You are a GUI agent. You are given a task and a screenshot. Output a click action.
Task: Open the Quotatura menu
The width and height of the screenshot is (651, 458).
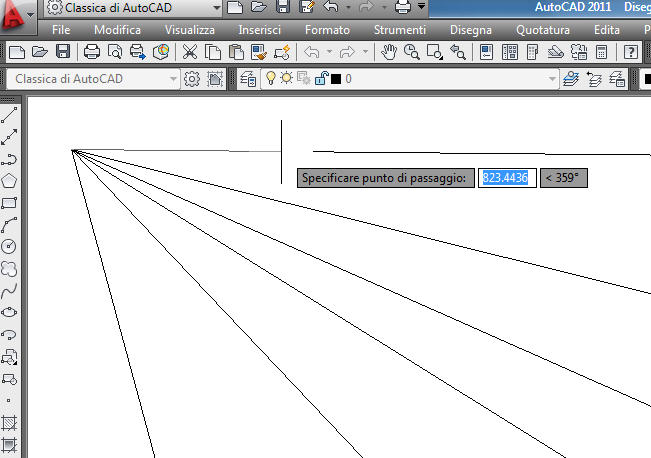(x=543, y=30)
